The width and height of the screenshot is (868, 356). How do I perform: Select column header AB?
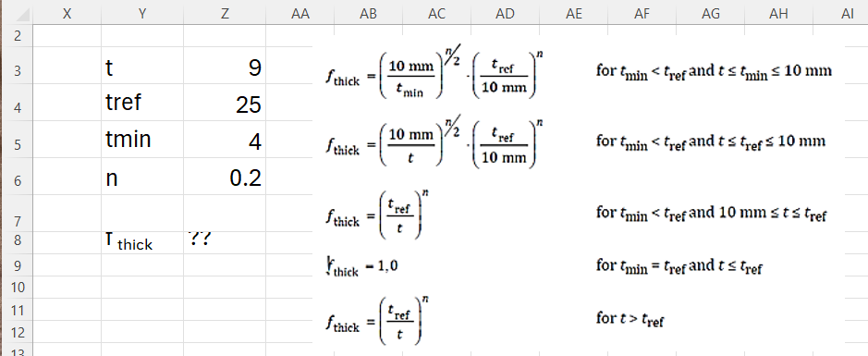pyautogui.click(x=368, y=14)
